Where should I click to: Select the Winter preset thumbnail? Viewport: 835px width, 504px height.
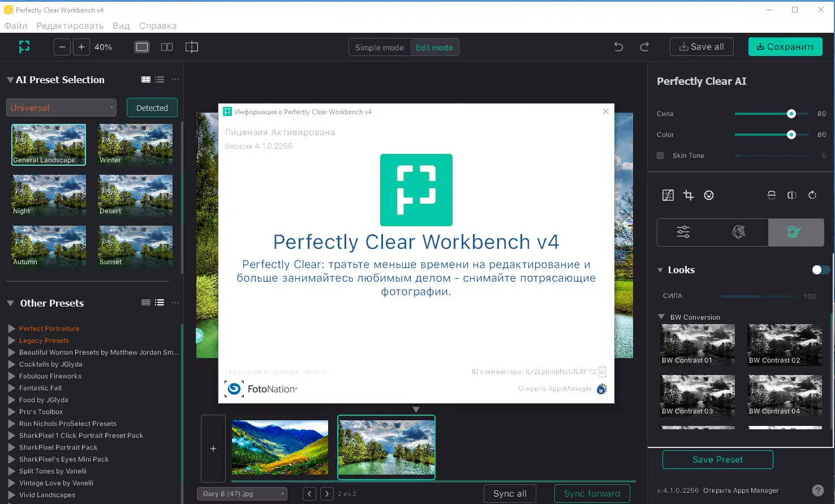click(135, 144)
